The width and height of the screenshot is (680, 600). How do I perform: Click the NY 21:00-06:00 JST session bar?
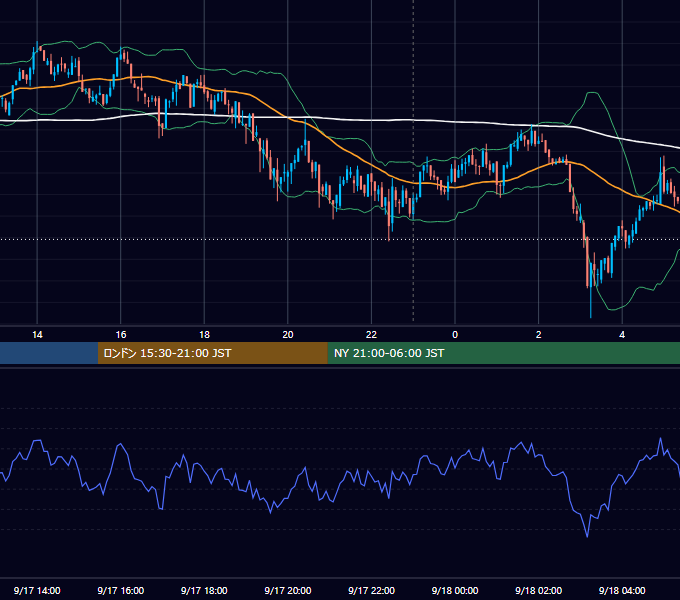(503, 353)
